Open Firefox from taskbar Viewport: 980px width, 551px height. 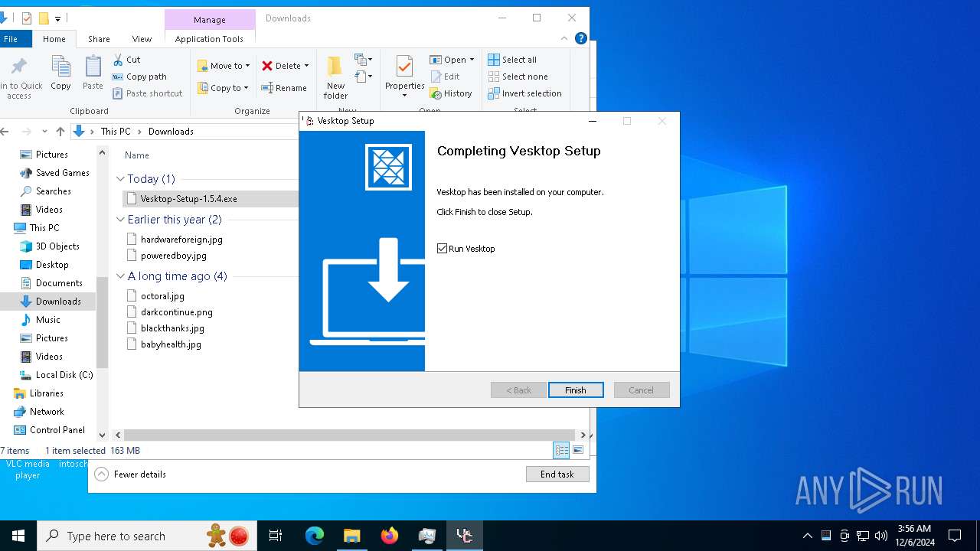click(390, 536)
